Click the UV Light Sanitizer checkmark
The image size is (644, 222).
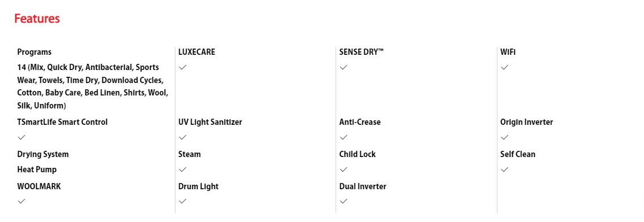[182, 137]
